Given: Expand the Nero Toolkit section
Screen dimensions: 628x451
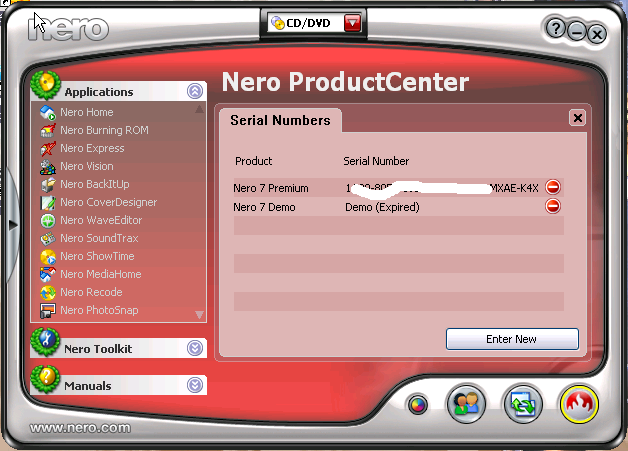Looking at the screenshot, I should tap(195, 348).
